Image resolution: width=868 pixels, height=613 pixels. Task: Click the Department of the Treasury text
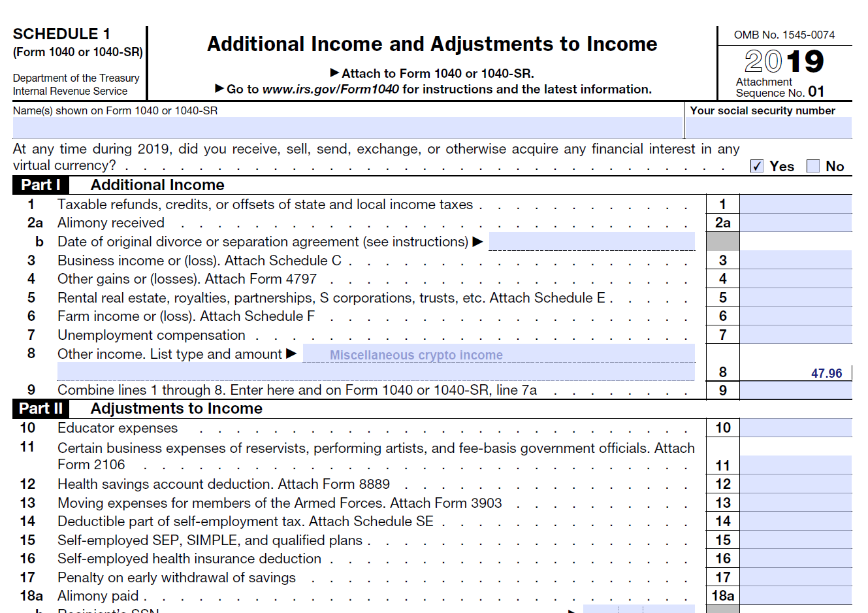(x=76, y=78)
